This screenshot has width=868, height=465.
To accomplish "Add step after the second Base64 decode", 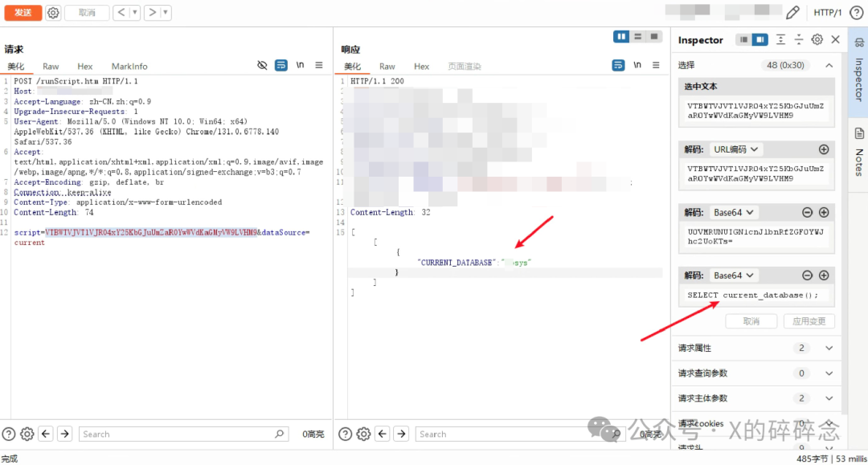I will (824, 275).
